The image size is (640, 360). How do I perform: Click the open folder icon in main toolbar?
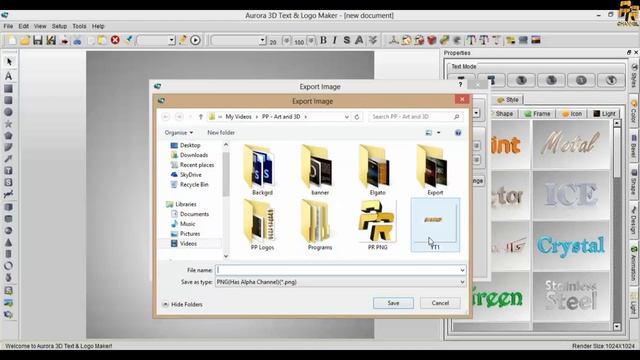pos(25,40)
